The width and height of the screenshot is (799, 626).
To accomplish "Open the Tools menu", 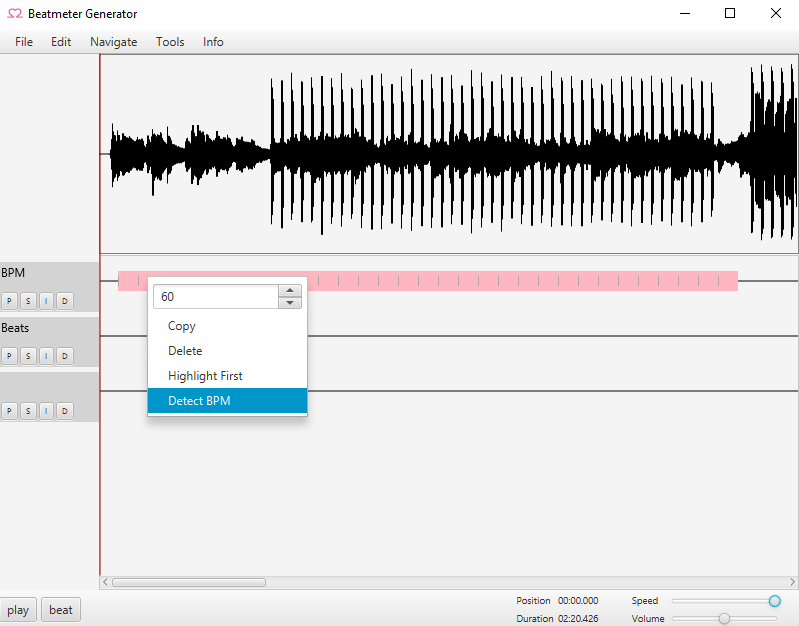I will [170, 42].
